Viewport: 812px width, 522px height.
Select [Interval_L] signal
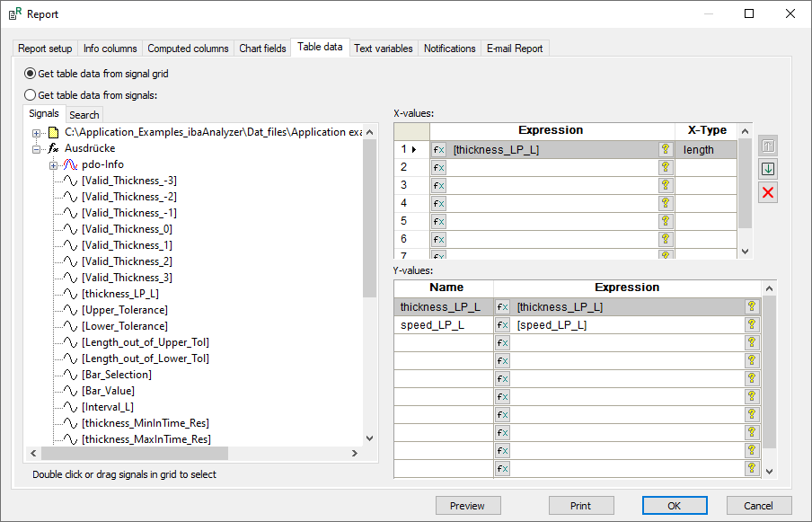point(108,407)
